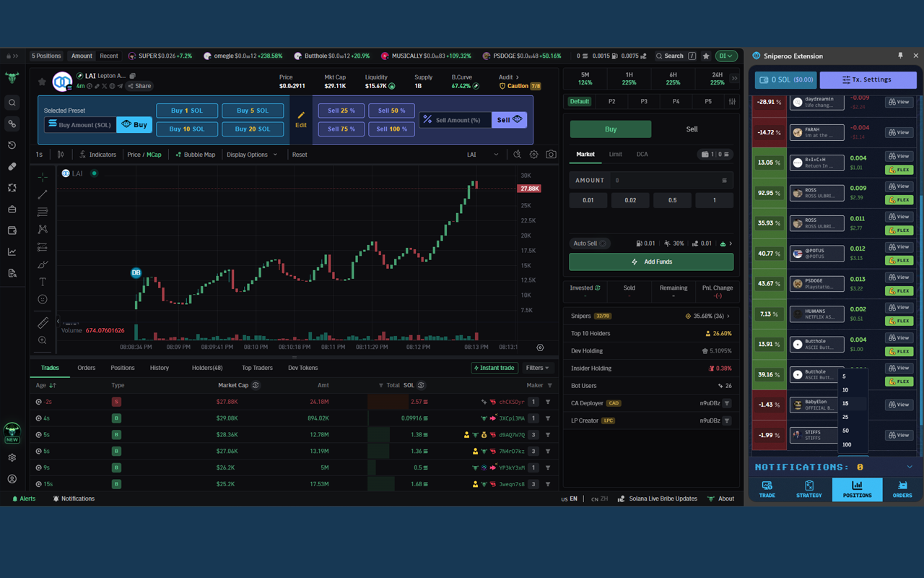
Task: Click the Sell Amount (%) input field
Action: (x=456, y=120)
